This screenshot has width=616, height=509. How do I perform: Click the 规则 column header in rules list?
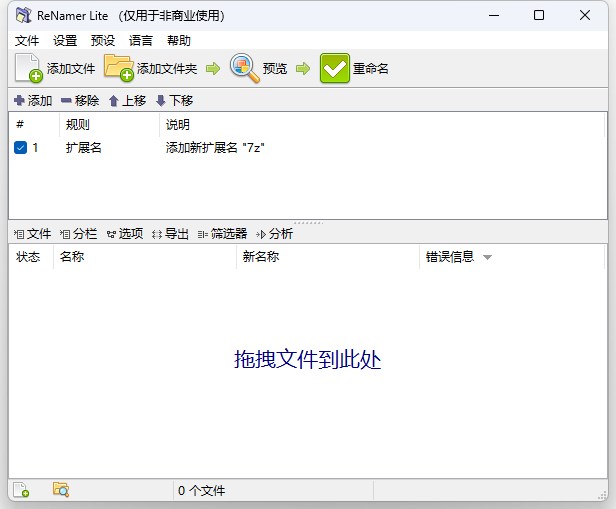[x=110, y=125]
